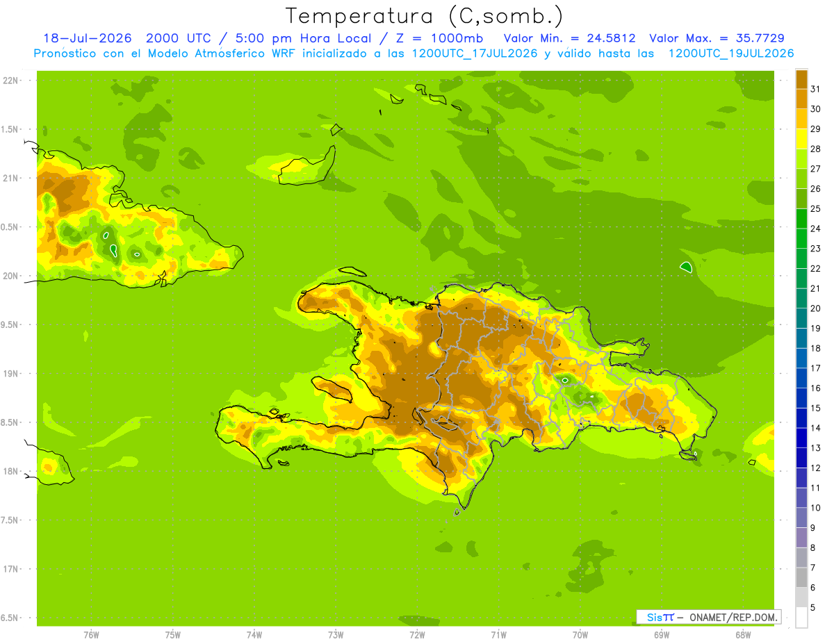Click the 19N latitude axis label
The height and width of the screenshot is (644, 834).
coord(11,374)
